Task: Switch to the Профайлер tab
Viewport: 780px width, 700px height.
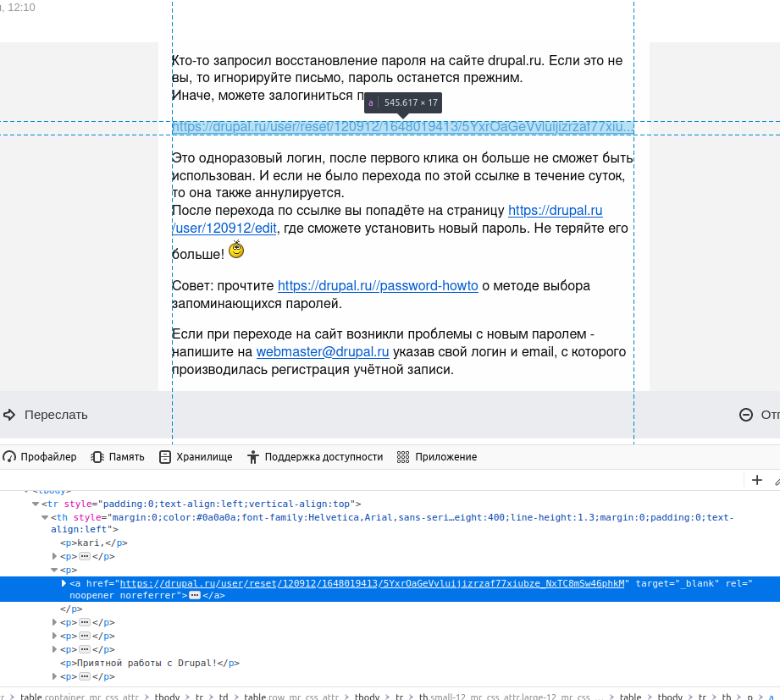Action: coord(40,457)
